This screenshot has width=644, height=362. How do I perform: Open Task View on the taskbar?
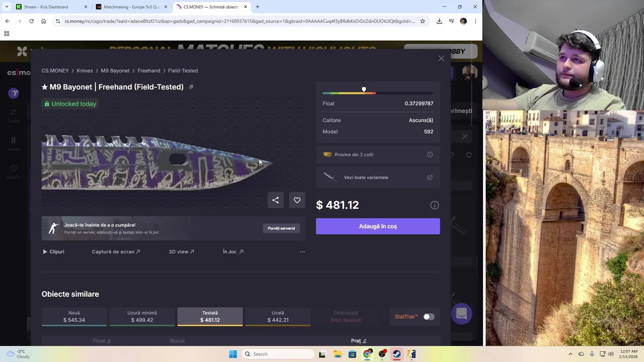coord(322,354)
